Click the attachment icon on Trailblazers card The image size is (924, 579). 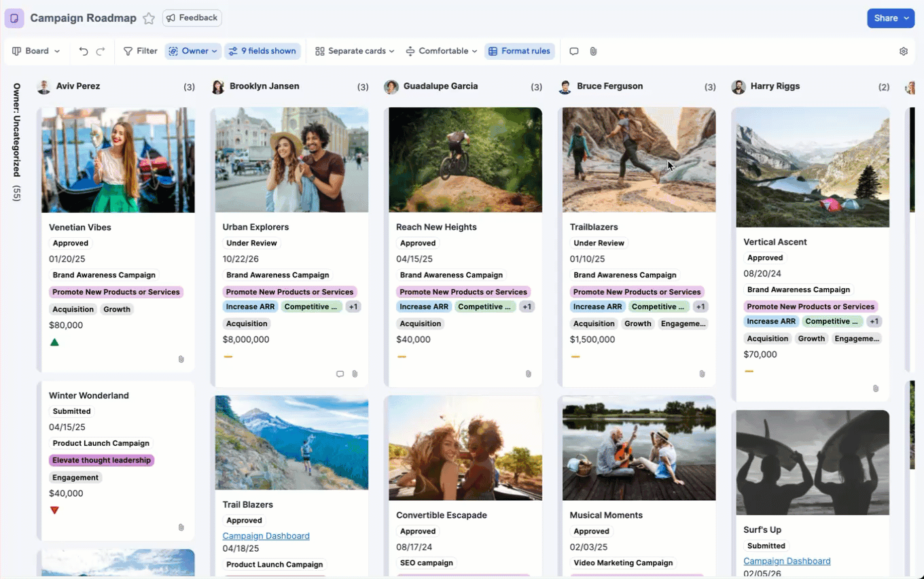[702, 374]
